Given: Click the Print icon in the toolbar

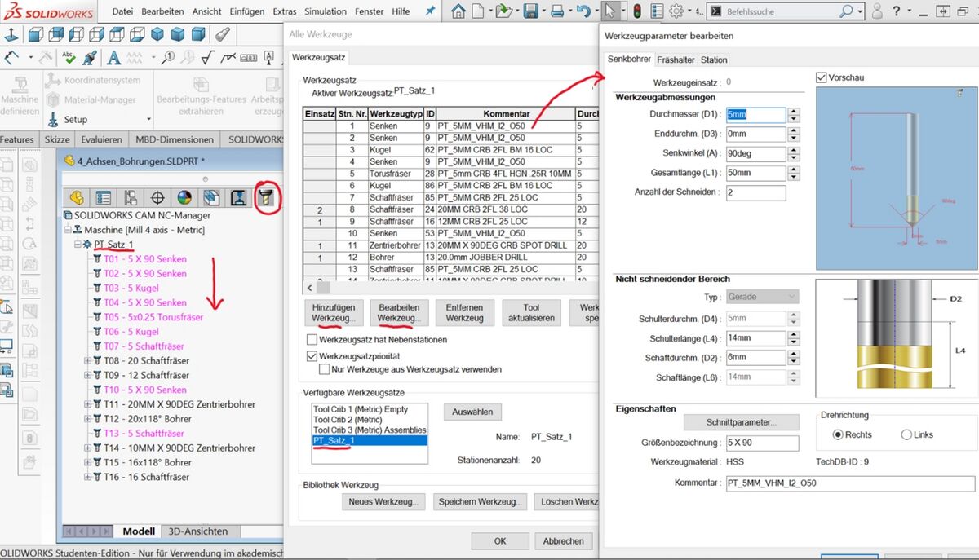Looking at the screenshot, I should pos(556,11).
